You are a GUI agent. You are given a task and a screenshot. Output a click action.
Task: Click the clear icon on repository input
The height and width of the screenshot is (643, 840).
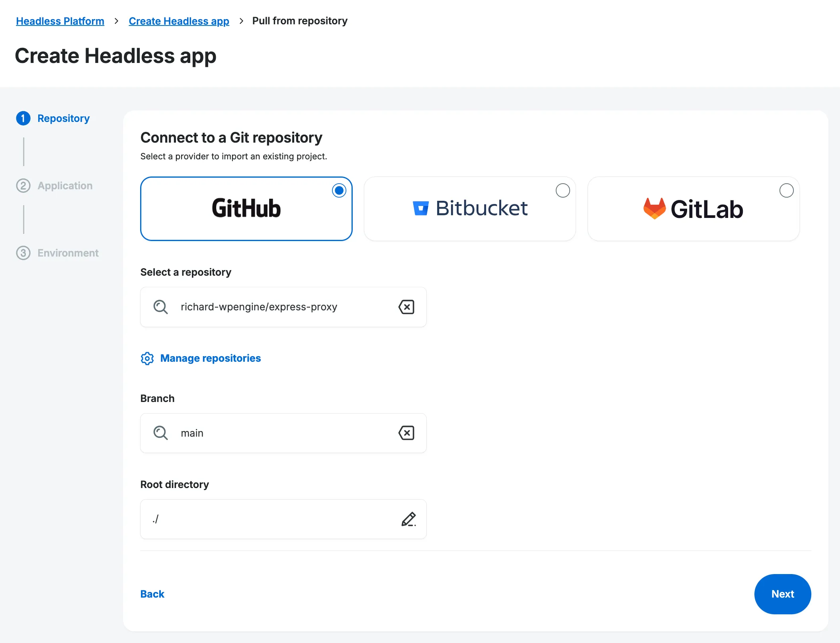pos(406,307)
